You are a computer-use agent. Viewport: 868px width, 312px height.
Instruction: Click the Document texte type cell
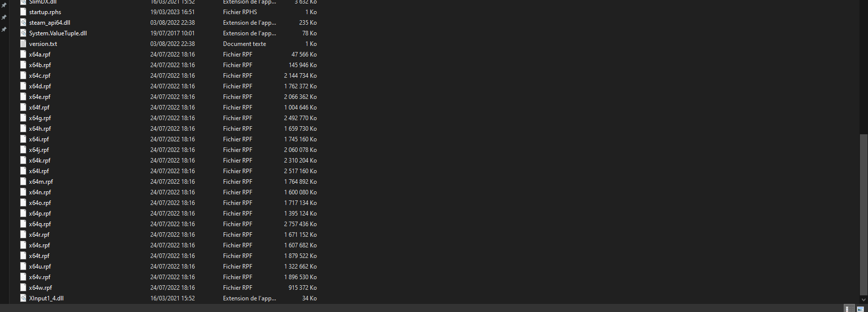[244, 44]
